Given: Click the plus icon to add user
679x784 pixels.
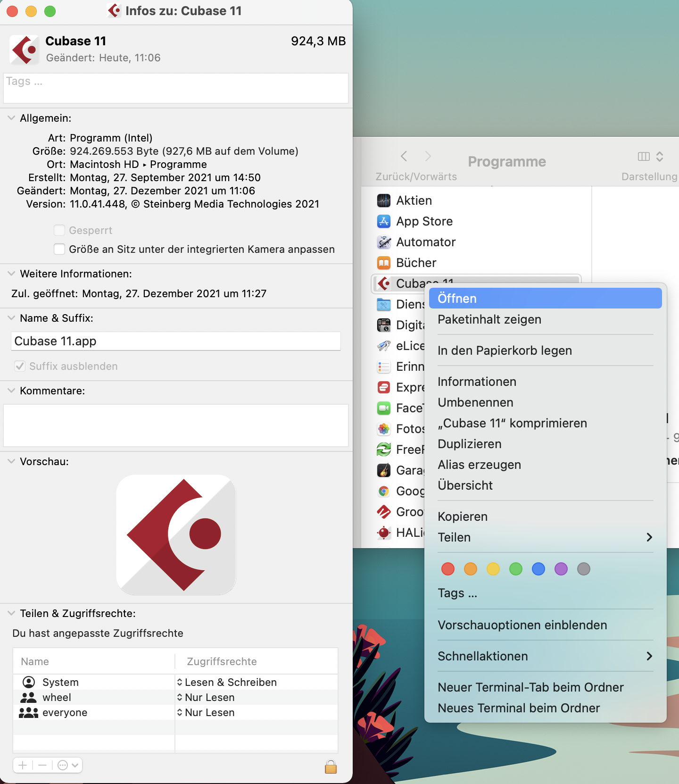Looking at the screenshot, I should click(23, 765).
